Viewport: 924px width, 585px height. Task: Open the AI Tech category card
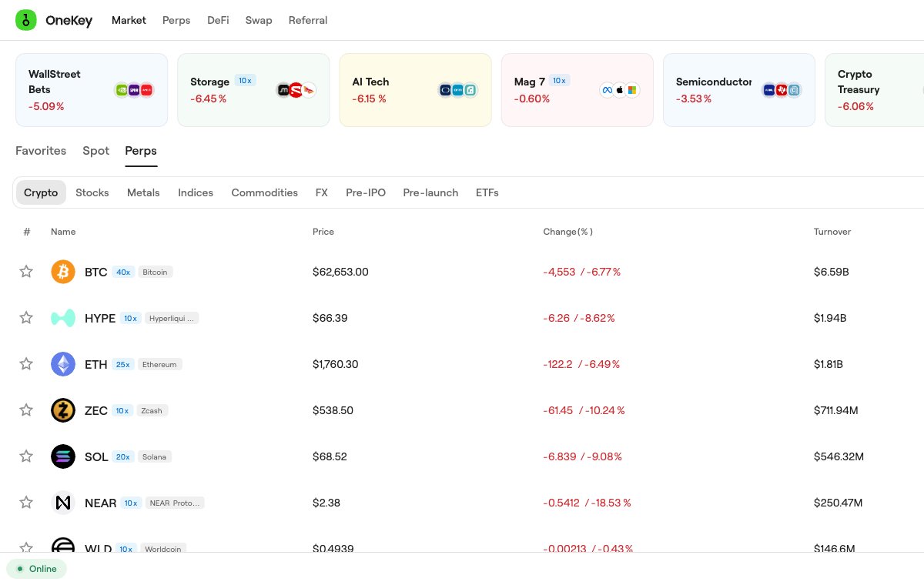click(415, 90)
